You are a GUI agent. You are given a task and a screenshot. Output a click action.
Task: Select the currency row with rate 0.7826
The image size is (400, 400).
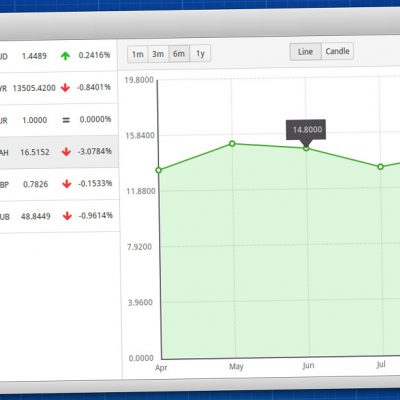coord(59,184)
